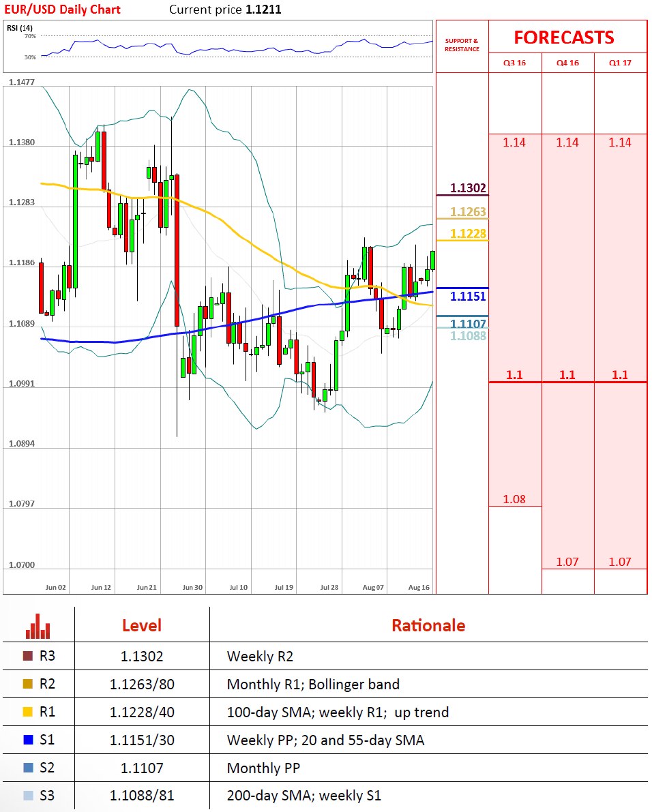The width and height of the screenshot is (652, 812).
Task: Click the red bar chart icon
Action: (x=38, y=626)
